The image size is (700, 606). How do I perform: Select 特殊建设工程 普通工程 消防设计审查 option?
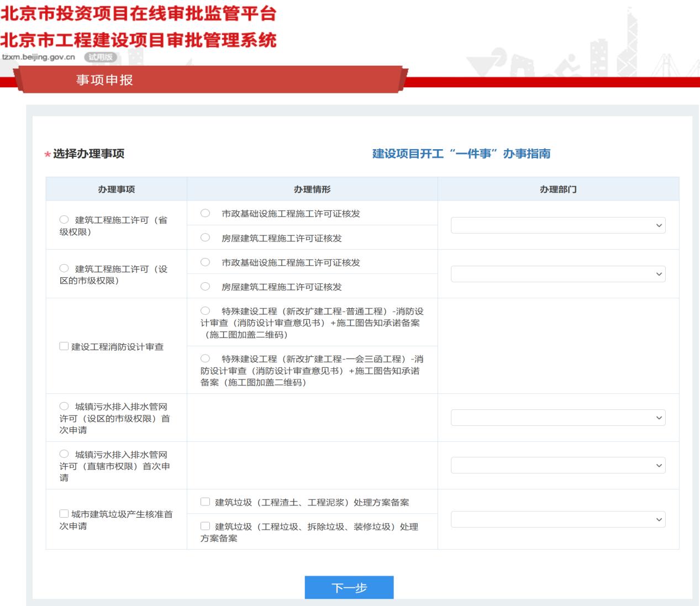click(205, 310)
